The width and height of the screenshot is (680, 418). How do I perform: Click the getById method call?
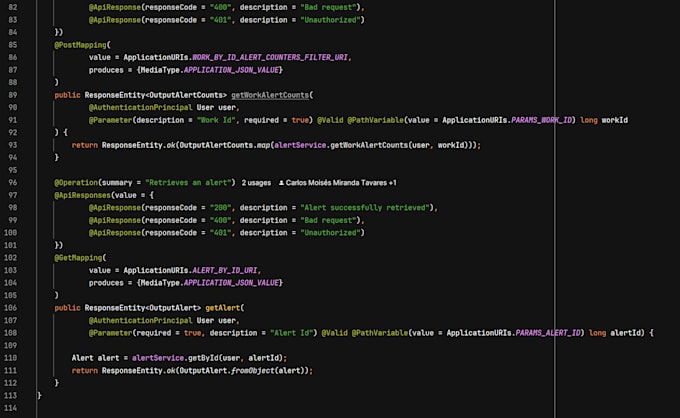click(x=203, y=358)
